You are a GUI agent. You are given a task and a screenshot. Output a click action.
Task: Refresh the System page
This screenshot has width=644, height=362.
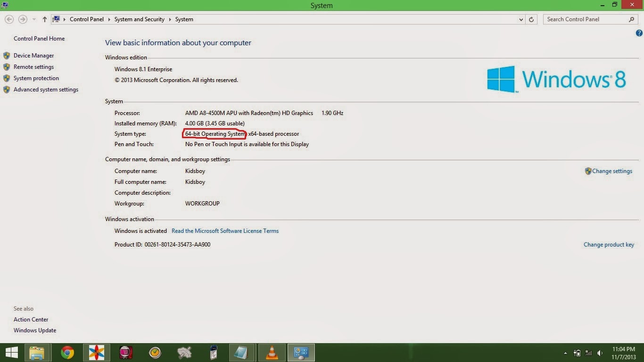531,19
